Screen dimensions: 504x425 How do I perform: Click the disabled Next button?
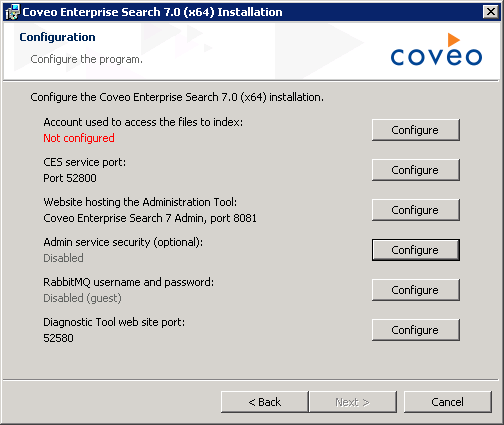353,402
